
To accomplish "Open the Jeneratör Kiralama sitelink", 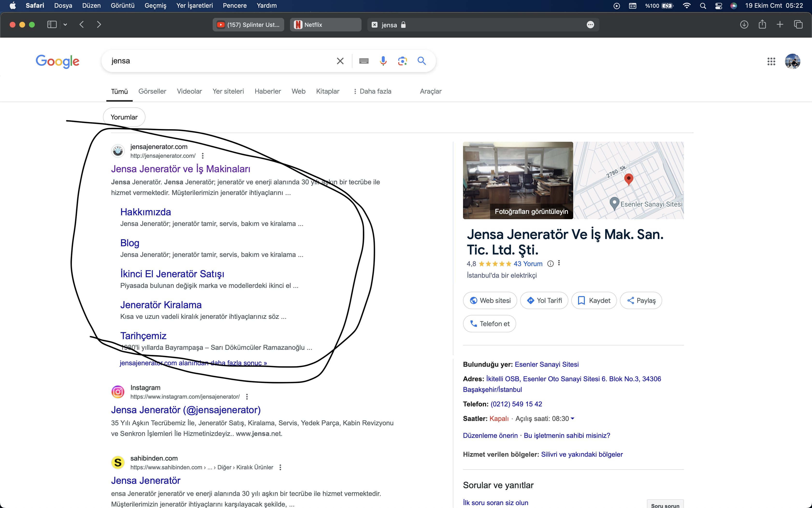I will coord(161,305).
